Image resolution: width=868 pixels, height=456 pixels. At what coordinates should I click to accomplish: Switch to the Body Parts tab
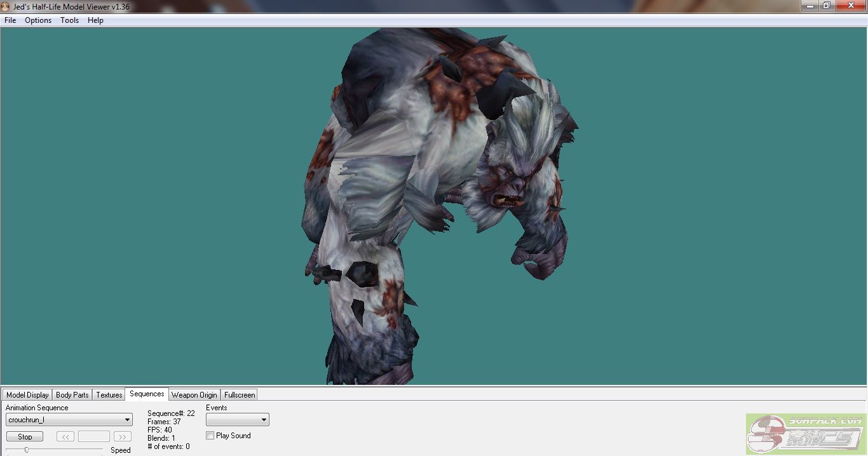(x=72, y=395)
